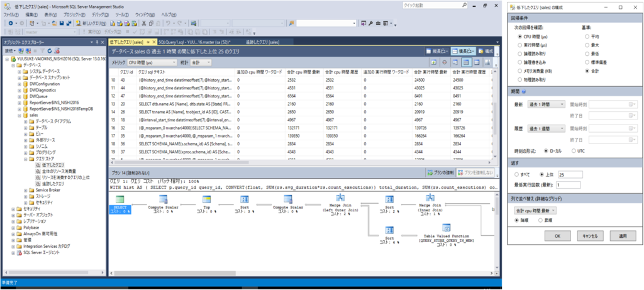Viewport: 644px width, 290px height.
Task: Collapse the クエリ ストア folder
Action: point(25,159)
